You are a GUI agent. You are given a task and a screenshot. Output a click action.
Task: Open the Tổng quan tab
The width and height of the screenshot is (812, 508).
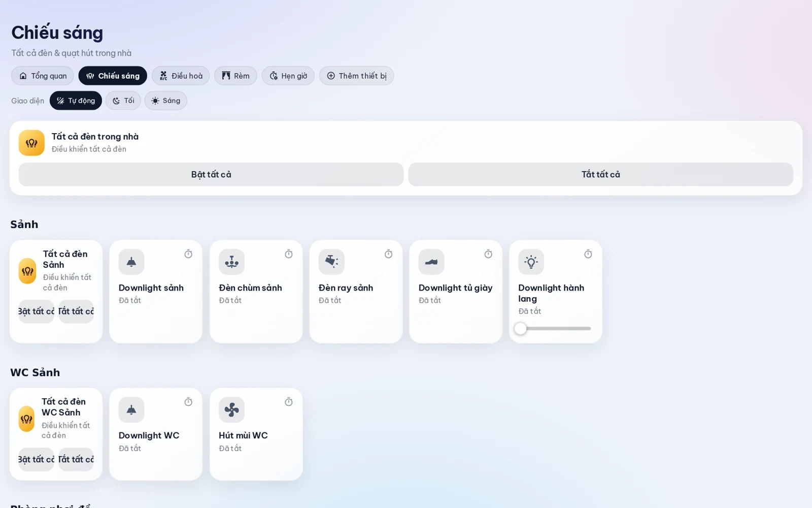tap(43, 76)
